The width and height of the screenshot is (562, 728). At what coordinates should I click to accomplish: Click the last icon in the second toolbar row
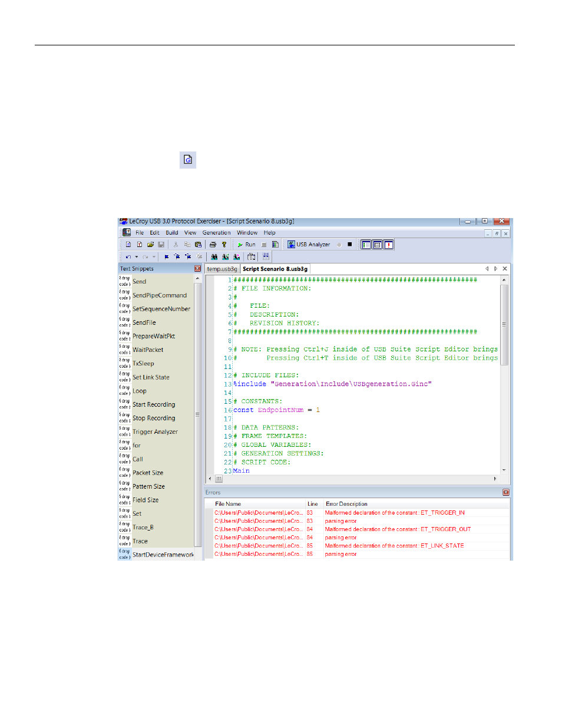pos(266,256)
